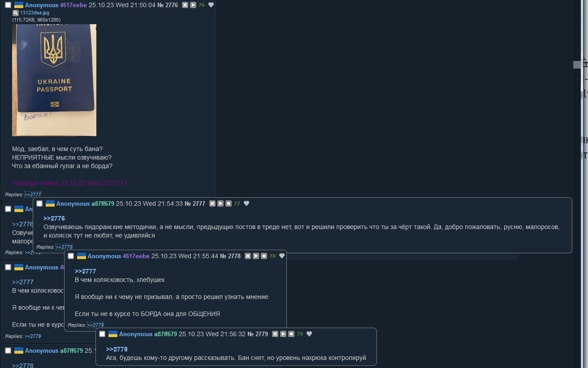The image size is (588, 368).
Task: Follow background >>2776 quote link
Action: pyautogui.click(x=22, y=224)
